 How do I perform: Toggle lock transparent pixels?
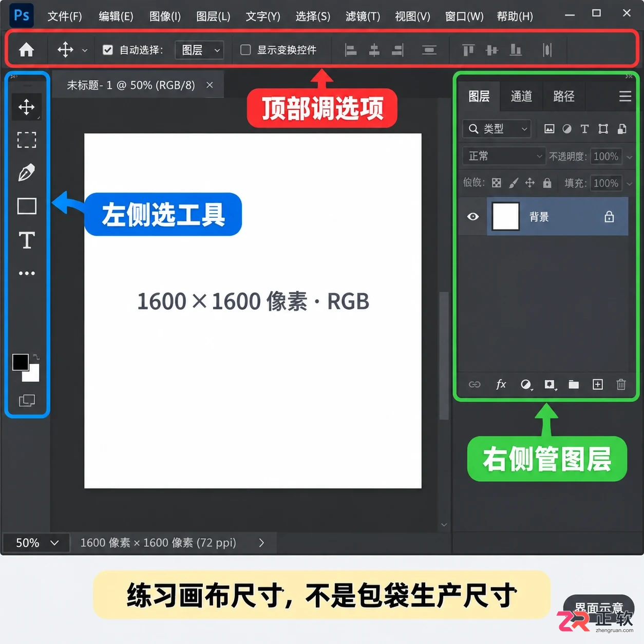[496, 183]
